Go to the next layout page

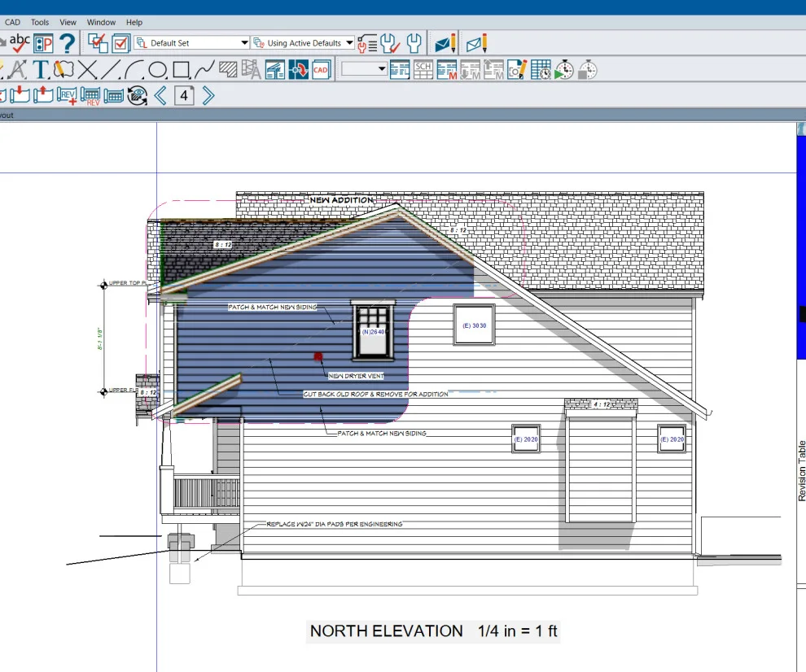click(x=208, y=95)
